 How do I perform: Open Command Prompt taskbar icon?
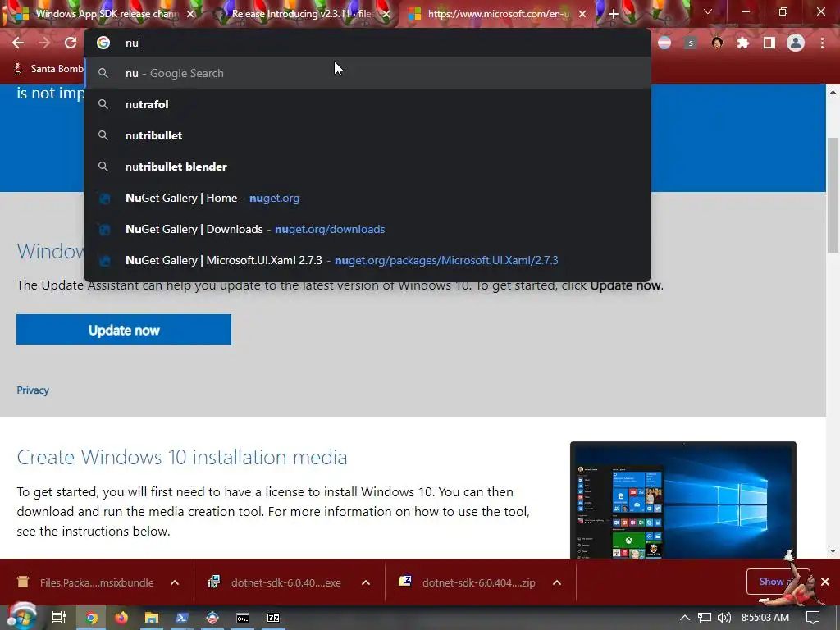tap(243, 618)
